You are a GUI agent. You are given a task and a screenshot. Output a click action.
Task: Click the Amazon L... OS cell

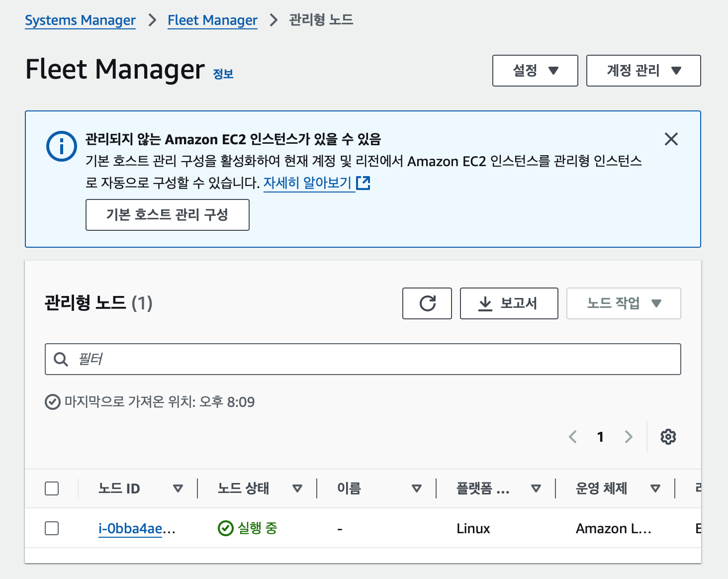[614, 528]
